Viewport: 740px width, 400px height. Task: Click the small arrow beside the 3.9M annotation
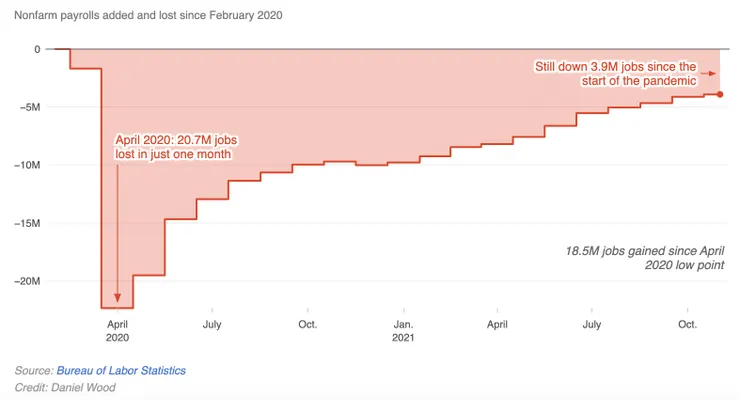pos(708,74)
